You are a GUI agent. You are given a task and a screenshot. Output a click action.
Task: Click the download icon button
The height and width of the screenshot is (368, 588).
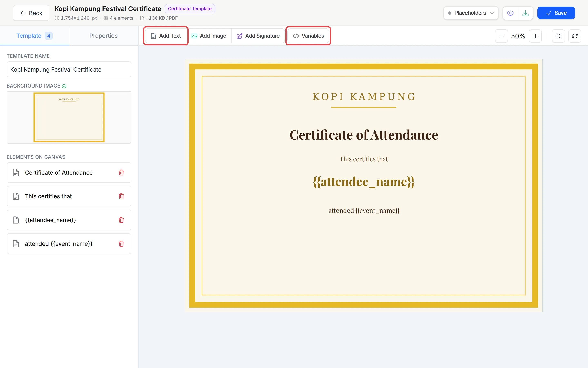pyautogui.click(x=525, y=13)
